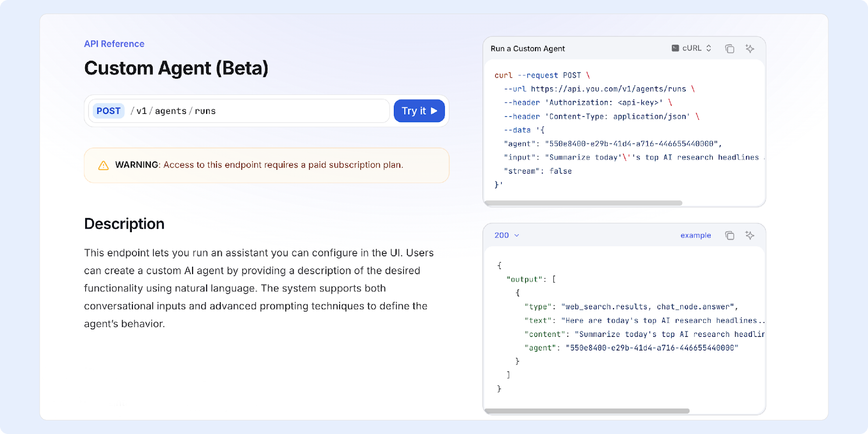Click the --url https://api.you.com/v1/agents/runs line
Image resolution: width=868 pixels, height=434 pixels.
click(x=599, y=89)
